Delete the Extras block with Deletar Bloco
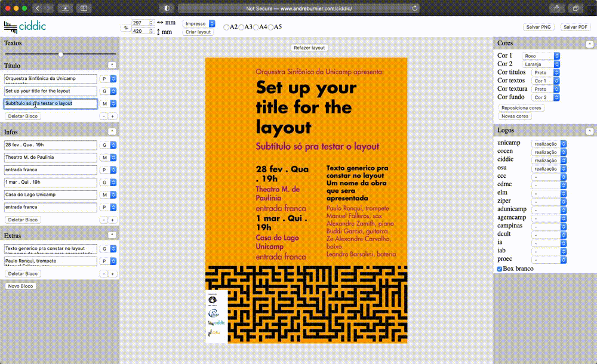 tap(23, 274)
